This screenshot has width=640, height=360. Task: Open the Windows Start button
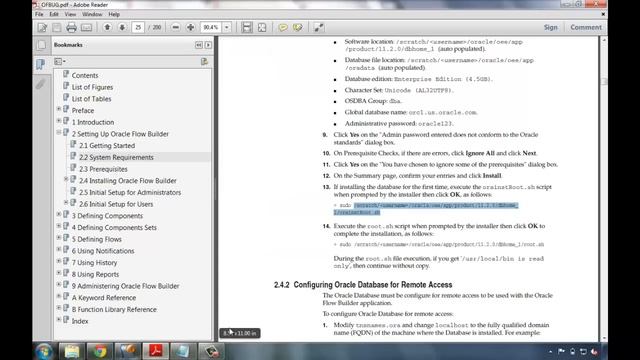click(x=44, y=351)
